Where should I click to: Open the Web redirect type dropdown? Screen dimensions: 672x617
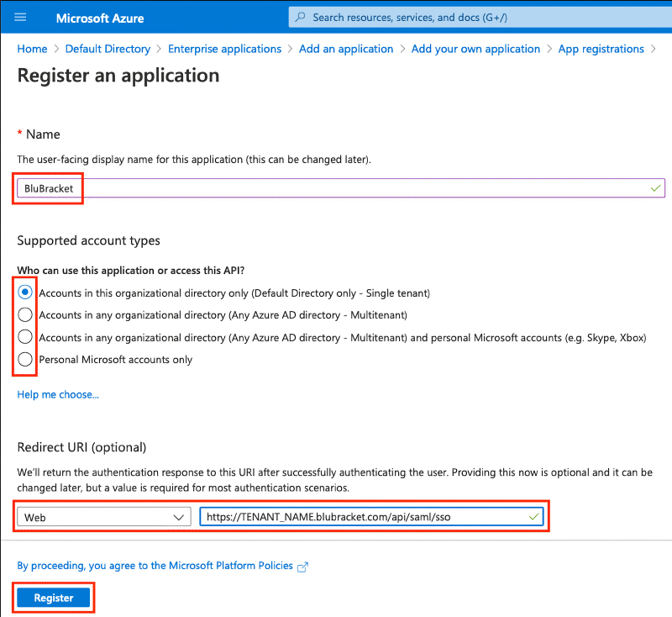(x=103, y=517)
